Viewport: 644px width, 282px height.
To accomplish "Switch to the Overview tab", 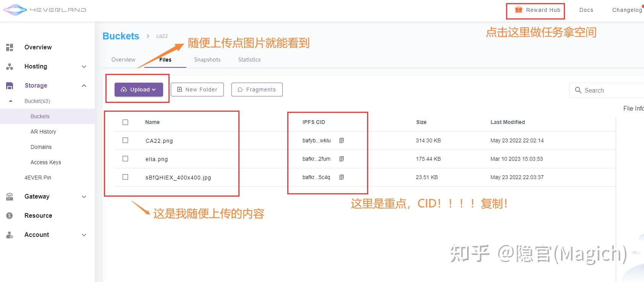I will click(x=123, y=60).
